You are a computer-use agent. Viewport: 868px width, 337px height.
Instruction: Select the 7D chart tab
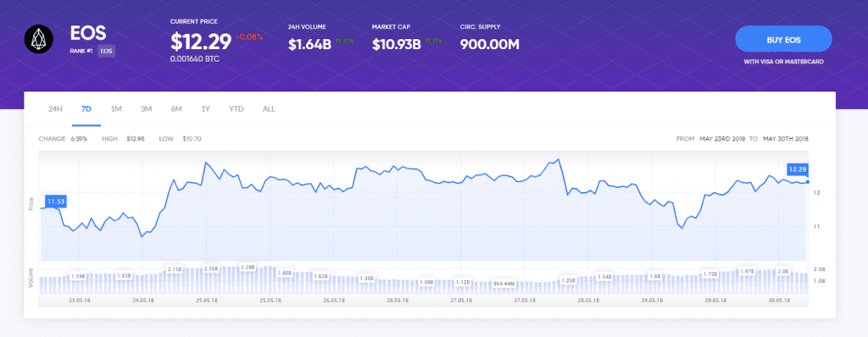(x=86, y=109)
